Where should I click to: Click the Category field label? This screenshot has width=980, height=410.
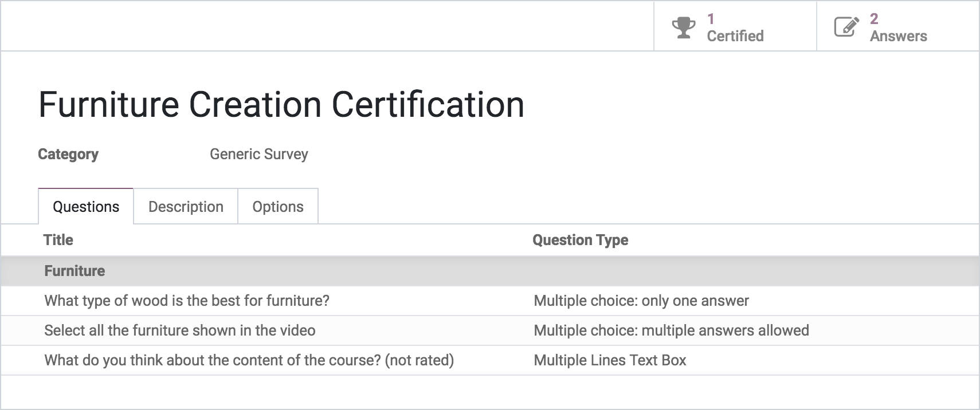[x=68, y=154]
